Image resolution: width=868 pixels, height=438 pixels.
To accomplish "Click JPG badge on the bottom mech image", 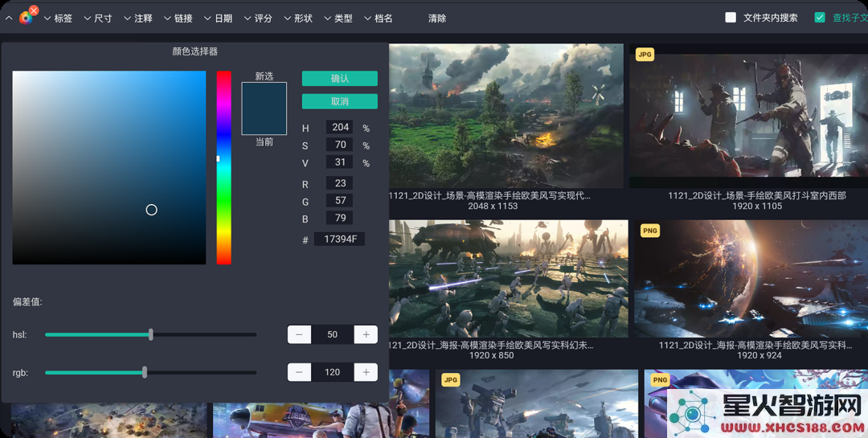I will click(451, 379).
